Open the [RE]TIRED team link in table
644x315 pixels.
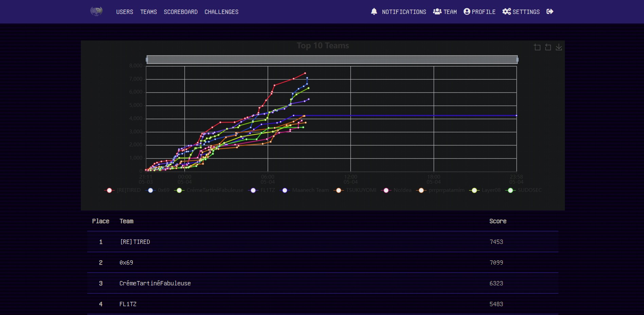135,242
